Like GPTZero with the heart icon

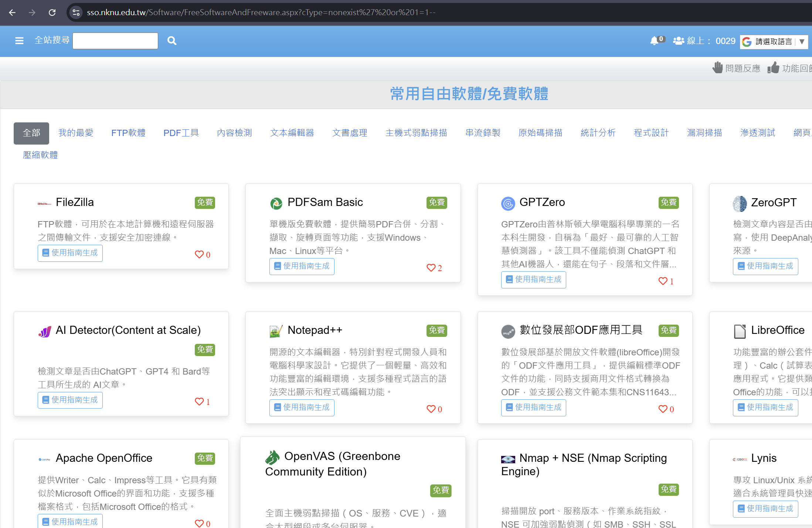click(663, 281)
